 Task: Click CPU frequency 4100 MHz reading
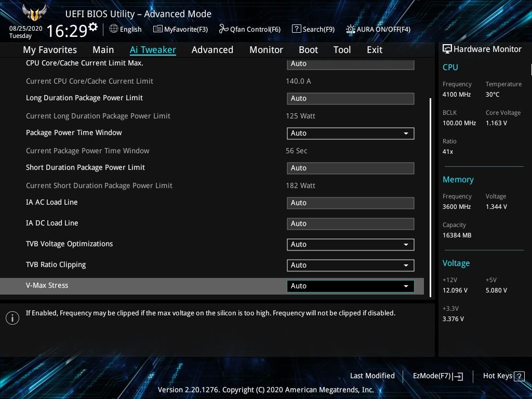[456, 95]
